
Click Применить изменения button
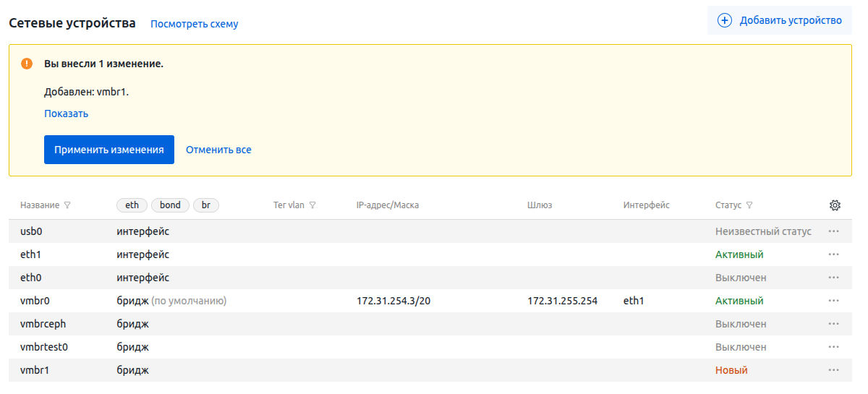pyautogui.click(x=109, y=150)
